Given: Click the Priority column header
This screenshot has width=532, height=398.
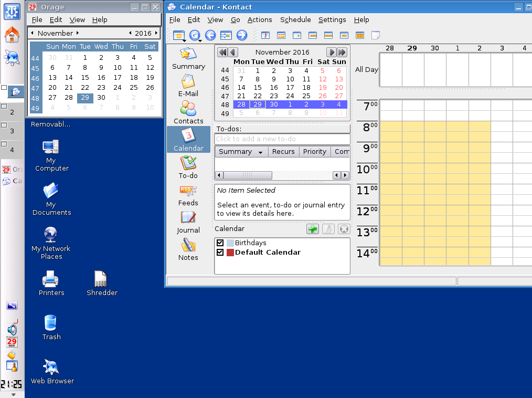Looking at the screenshot, I should pos(314,151).
